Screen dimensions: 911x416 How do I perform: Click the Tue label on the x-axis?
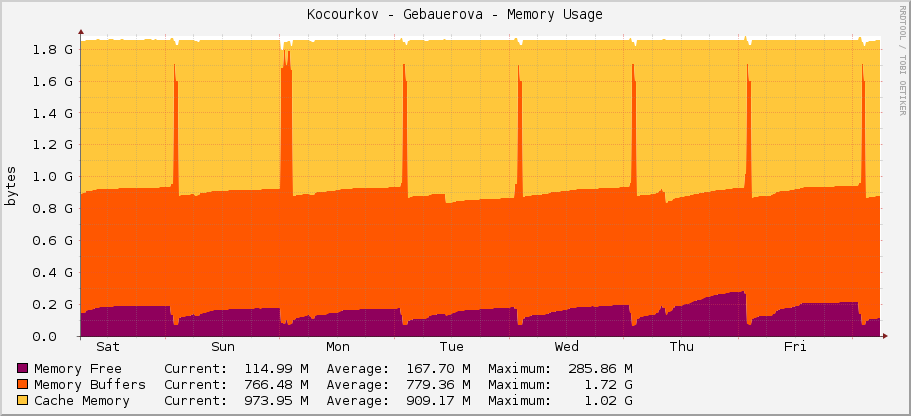451,347
